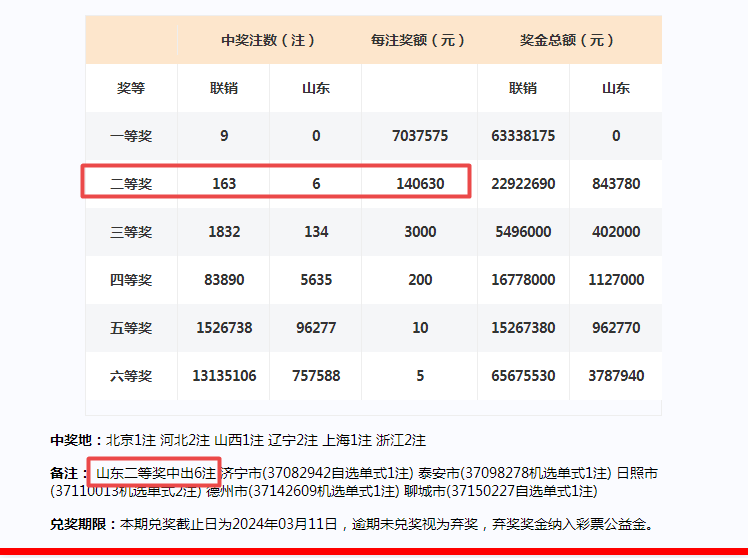Screen dimensions: 748x558
Task: Click the 奖金总额（元） column header
Action: (x=568, y=41)
